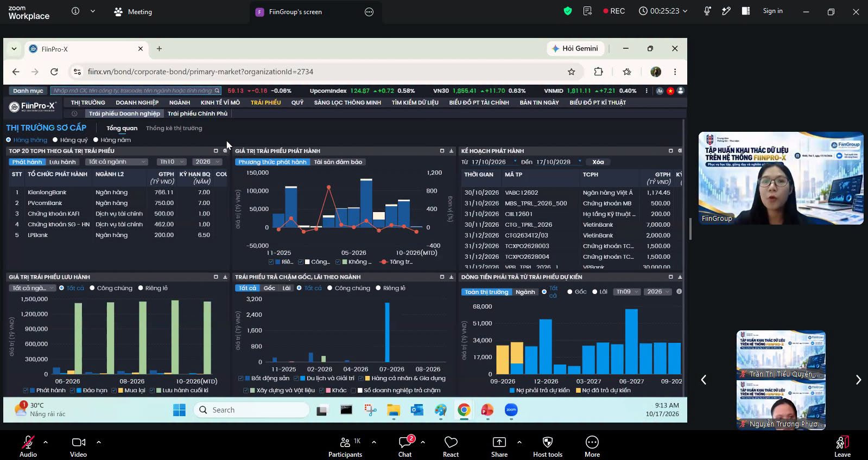Open Chrome extensions puzzle icon
The image size is (868, 460).
[x=598, y=72]
